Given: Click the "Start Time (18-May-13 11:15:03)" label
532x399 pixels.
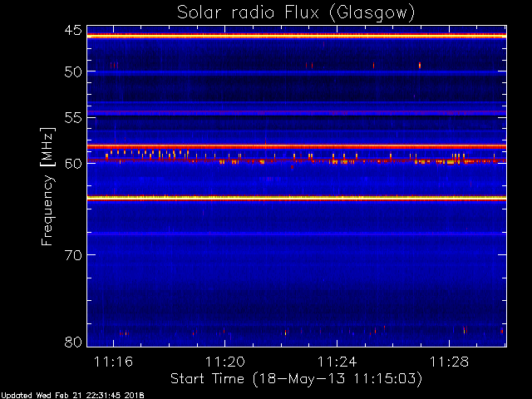Looking at the screenshot, I should (296, 379).
